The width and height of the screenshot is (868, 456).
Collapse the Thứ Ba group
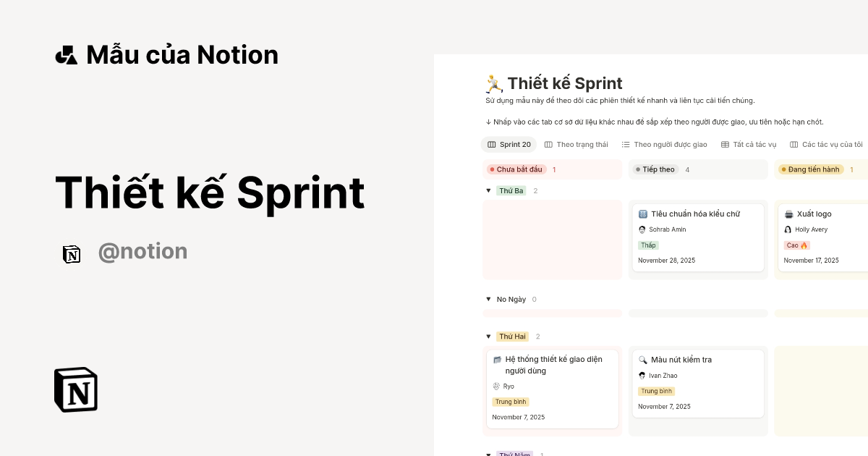(488, 190)
